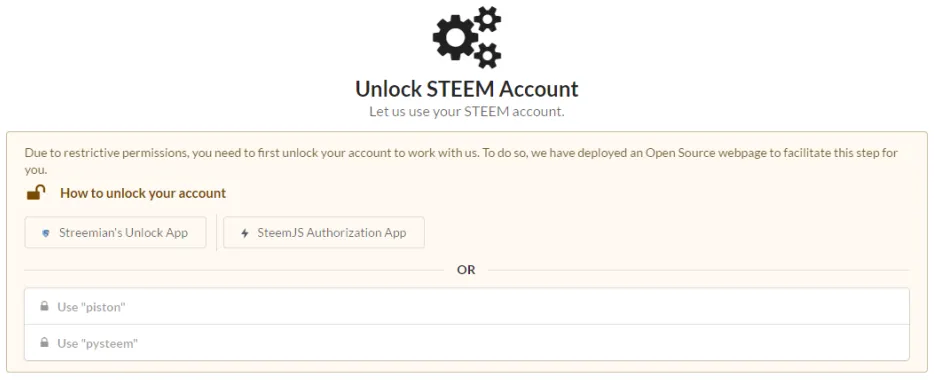Click the "Unlock STEEM Account" title
This screenshot has height=380, width=938.
(x=467, y=89)
